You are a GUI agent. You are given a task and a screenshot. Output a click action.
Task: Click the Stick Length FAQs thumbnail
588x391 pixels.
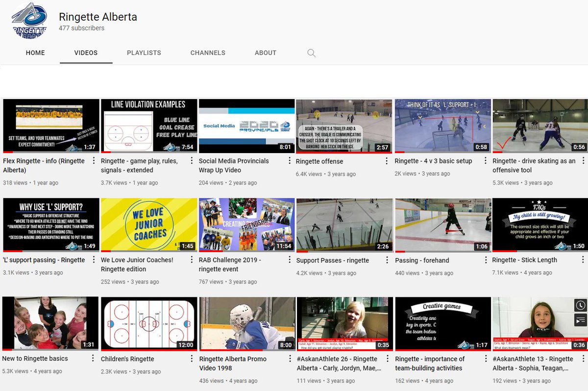[540, 225]
